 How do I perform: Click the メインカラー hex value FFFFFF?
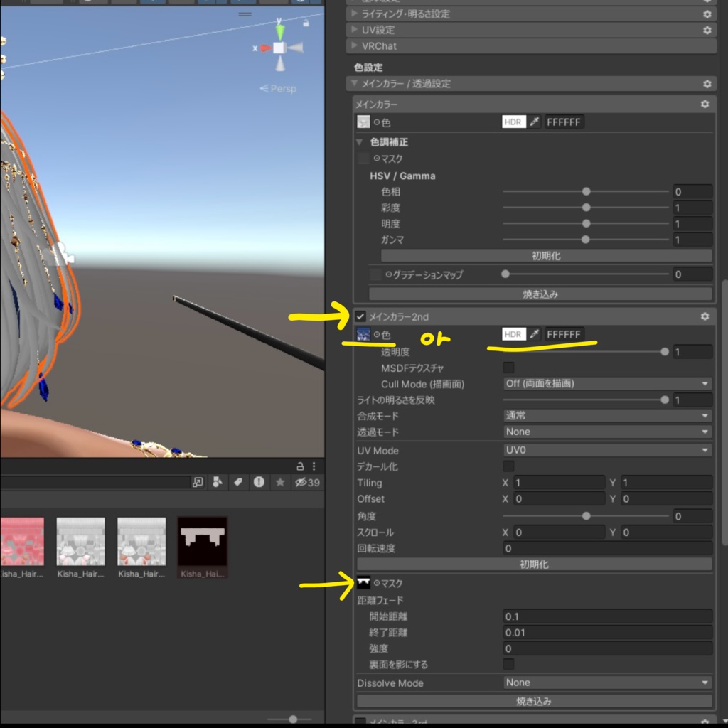(564, 122)
